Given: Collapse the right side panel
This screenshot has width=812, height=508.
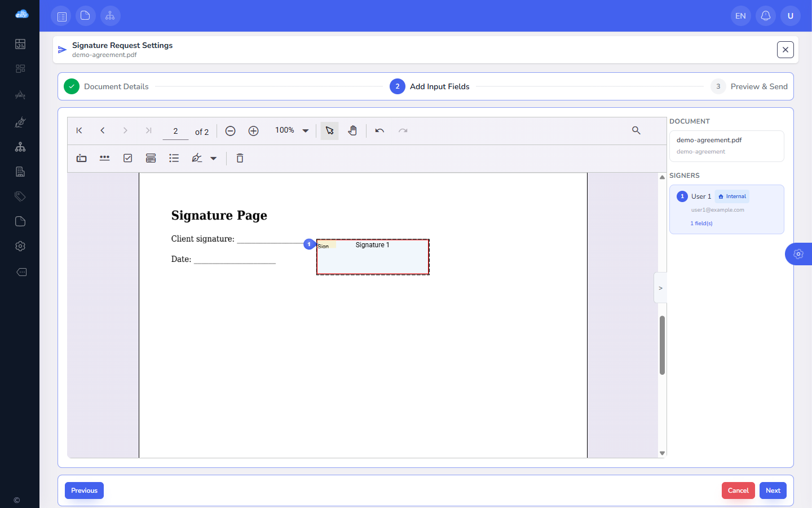Looking at the screenshot, I should 660,288.
